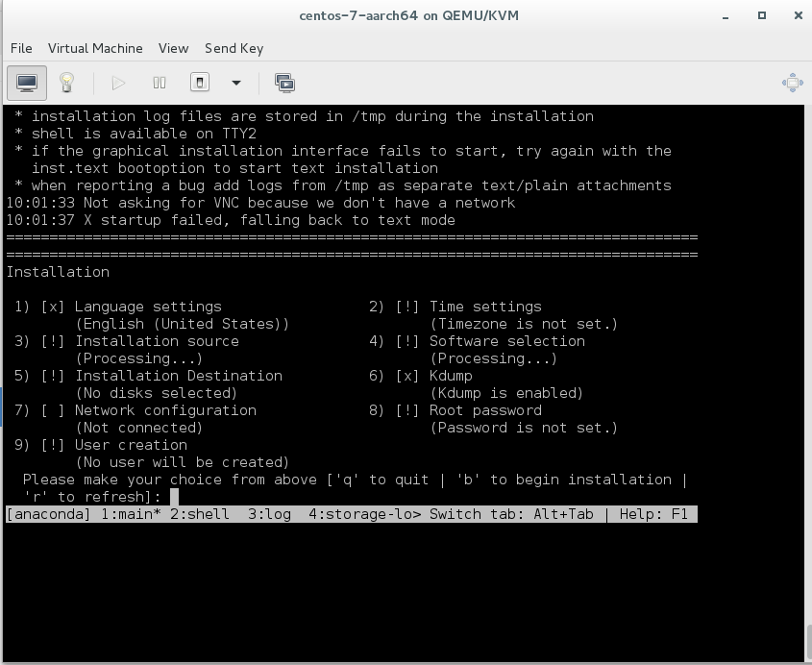Screen dimensions: 812x665
Task: Click the terminal prompt cursor after 'refresh]:'
Action: pos(175,497)
